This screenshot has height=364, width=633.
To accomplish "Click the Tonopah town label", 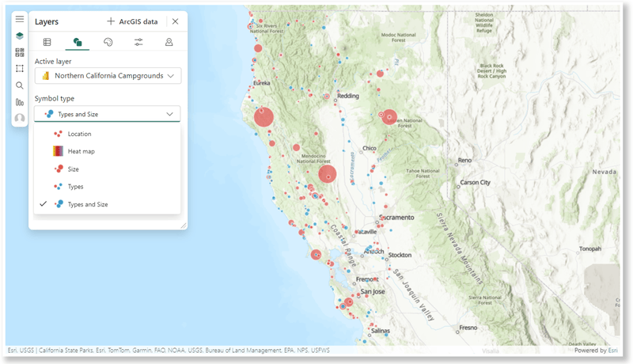I will point(590,248).
